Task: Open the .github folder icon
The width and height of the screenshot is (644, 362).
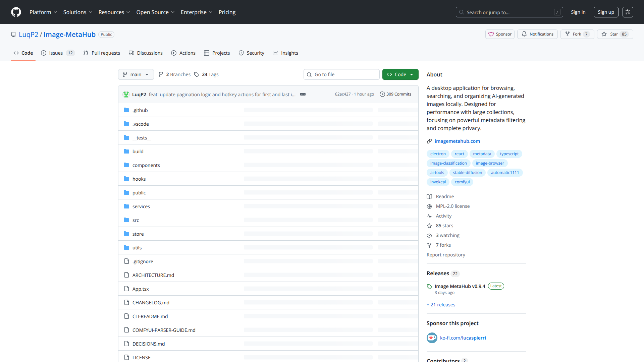Action: (x=126, y=110)
